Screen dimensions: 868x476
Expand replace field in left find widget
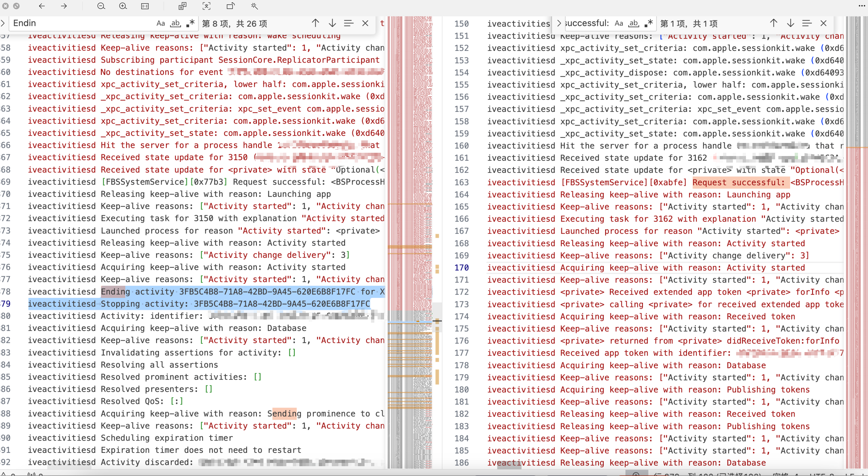3,23
